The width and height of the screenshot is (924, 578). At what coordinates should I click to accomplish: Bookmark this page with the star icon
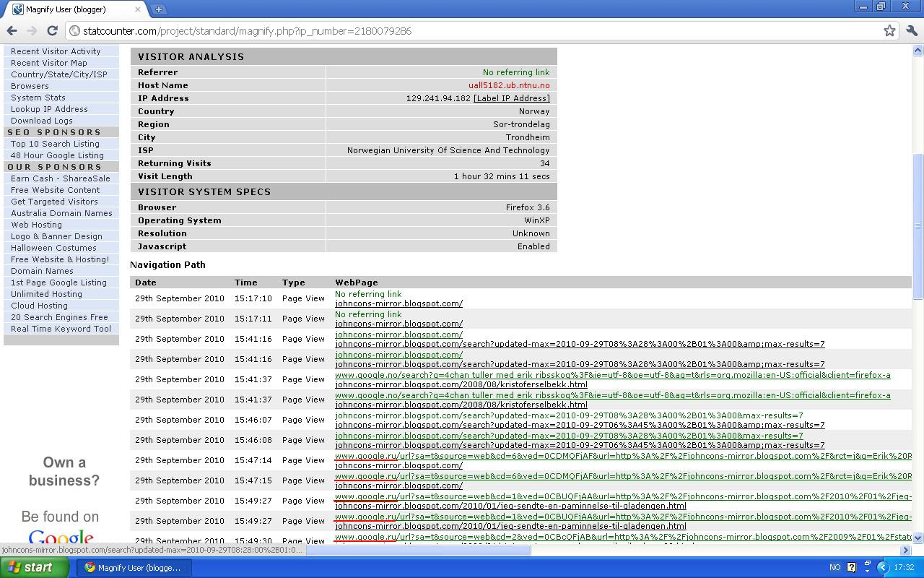click(x=889, y=31)
